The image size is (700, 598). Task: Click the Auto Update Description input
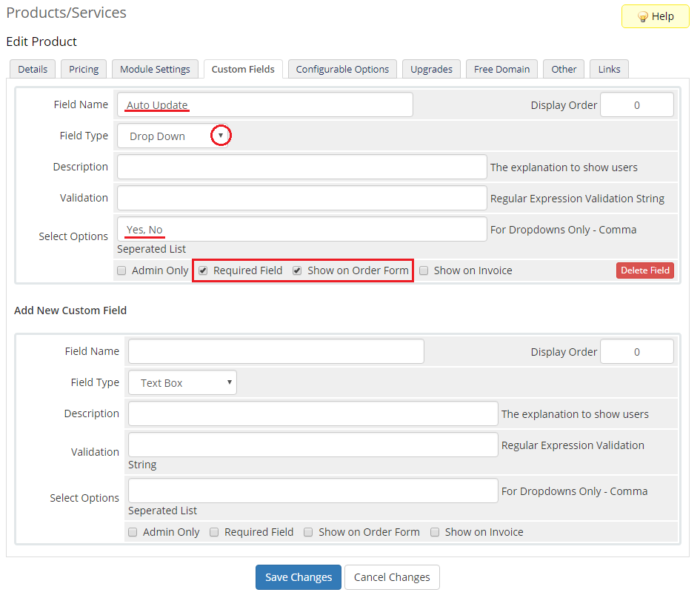tap(301, 167)
